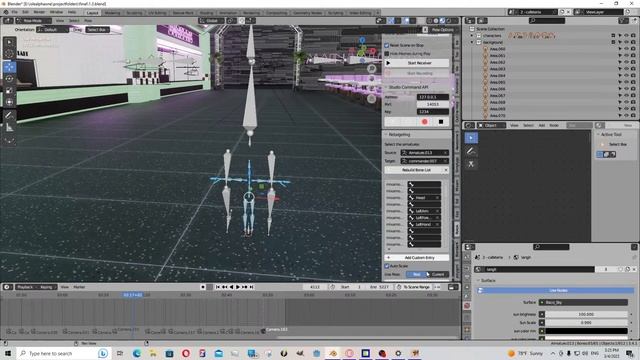
Task: Select the Current option for Use Pose
Action: click(438, 274)
